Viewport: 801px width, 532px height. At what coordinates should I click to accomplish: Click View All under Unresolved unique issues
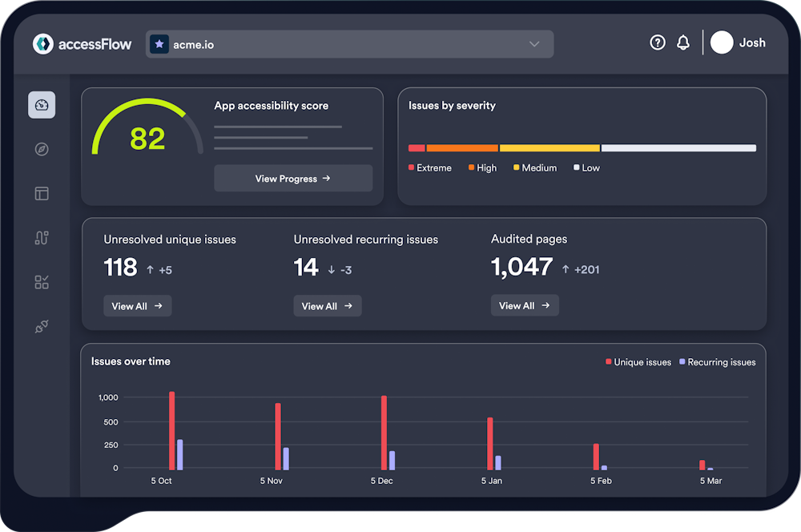pyautogui.click(x=137, y=305)
